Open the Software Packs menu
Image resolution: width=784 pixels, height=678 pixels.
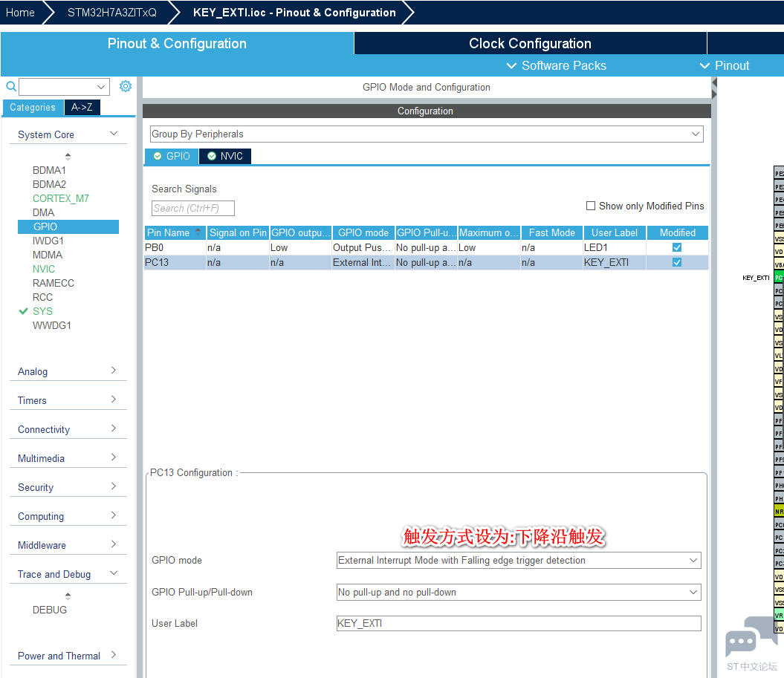[x=557, y=65]
